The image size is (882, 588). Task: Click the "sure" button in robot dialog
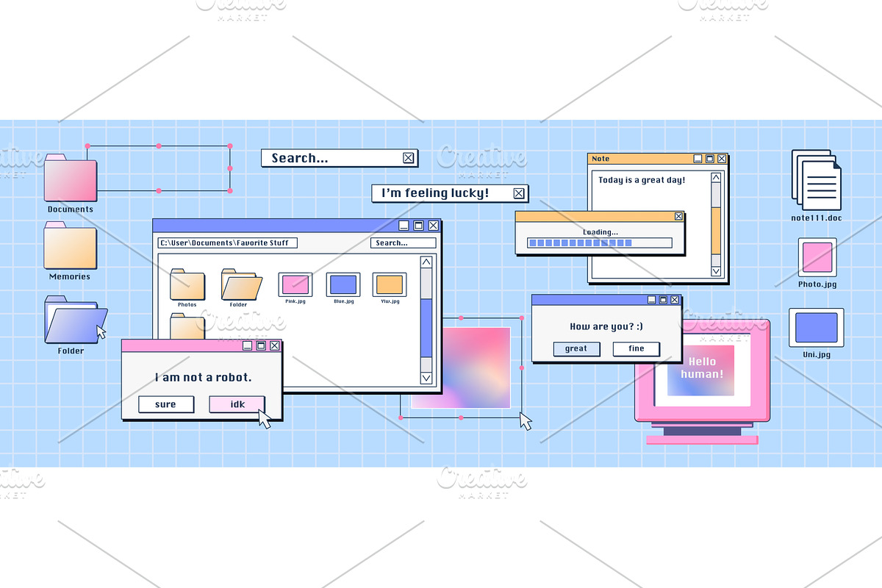point(166,404)
